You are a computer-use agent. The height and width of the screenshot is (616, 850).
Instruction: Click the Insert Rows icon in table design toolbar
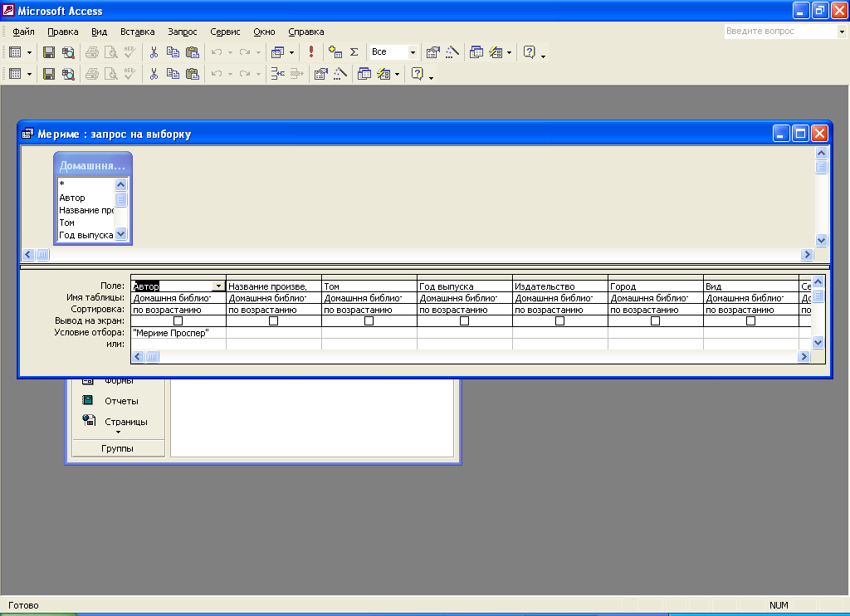277,74
